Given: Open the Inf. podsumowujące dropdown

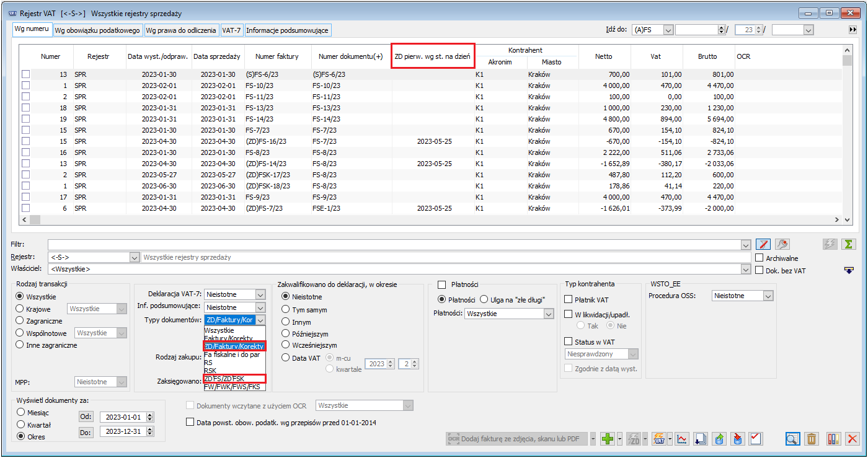Looking at the screenshot, I should click(x=260, y=307).
